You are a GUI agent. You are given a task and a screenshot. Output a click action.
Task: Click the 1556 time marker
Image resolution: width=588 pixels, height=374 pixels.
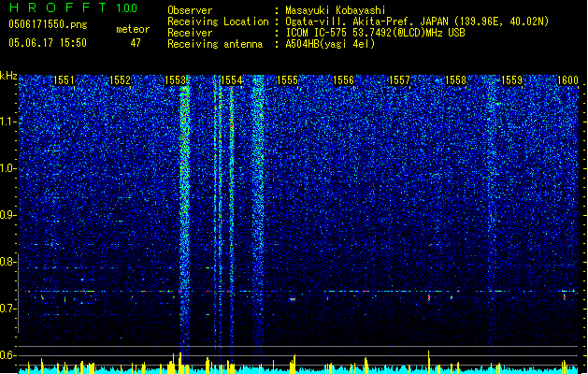pos(343,80)
